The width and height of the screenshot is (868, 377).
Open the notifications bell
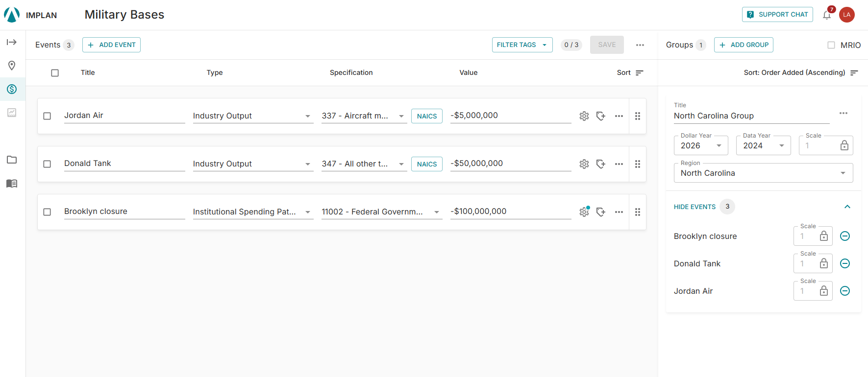(x=827, y=15)
